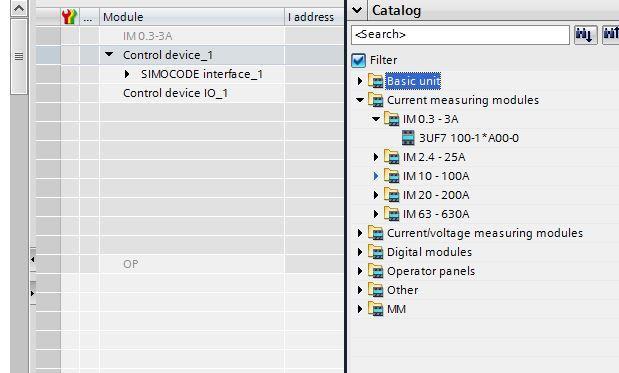This screenshot has height=373, width=619.
Task: Click the search down icon beside Search field
Action: (585, 35)
